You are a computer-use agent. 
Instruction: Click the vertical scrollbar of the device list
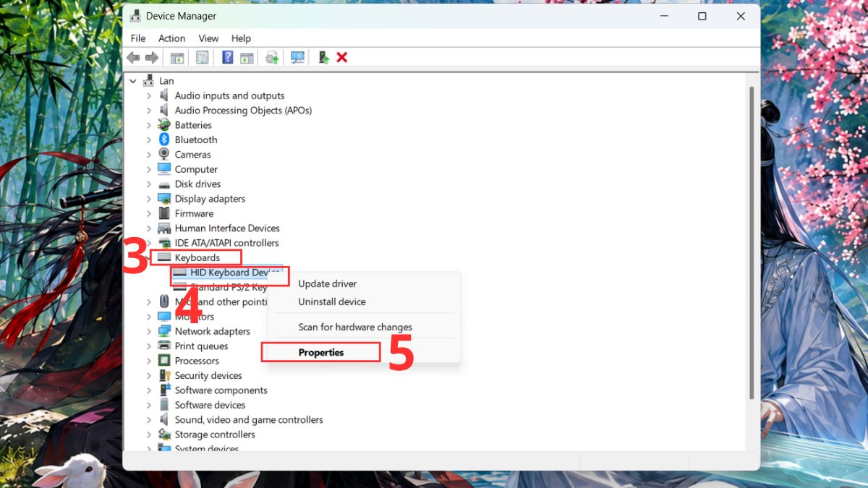point(752,242)
